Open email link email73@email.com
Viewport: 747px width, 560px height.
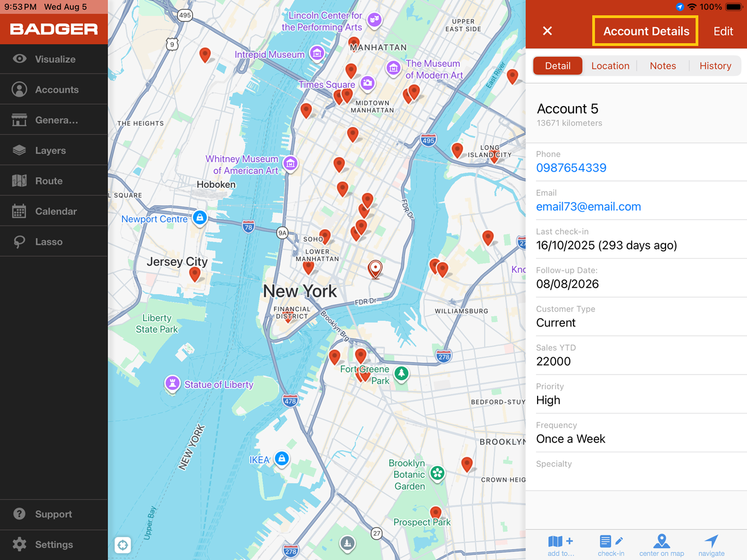coord(588,207)
